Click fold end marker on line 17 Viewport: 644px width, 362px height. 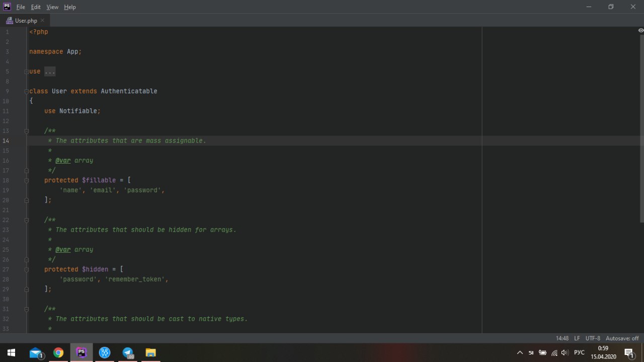pyautogui.click(x=26, y=170)
